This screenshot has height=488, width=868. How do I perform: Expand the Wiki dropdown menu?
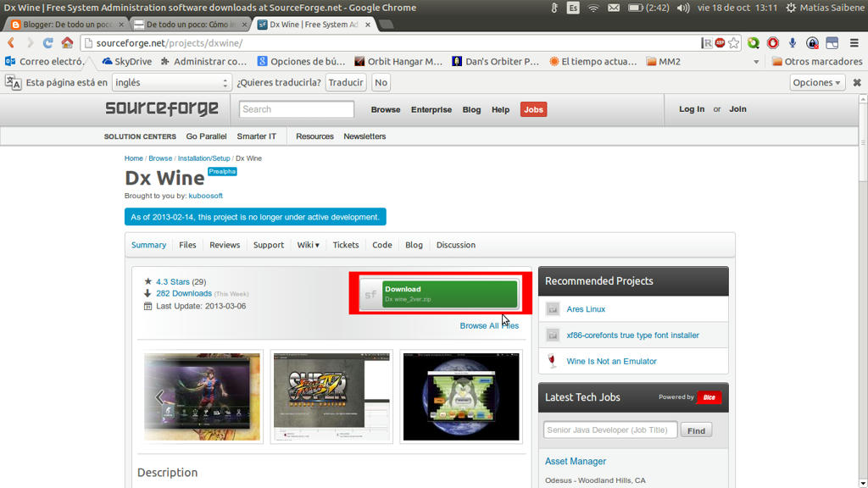tap(309, 245)
